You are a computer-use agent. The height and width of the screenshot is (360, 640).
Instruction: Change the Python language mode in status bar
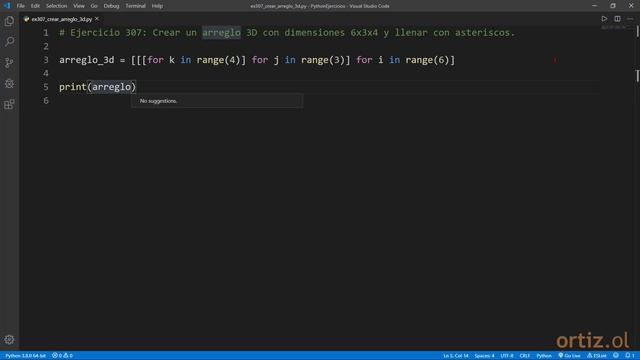pos(544,356)
